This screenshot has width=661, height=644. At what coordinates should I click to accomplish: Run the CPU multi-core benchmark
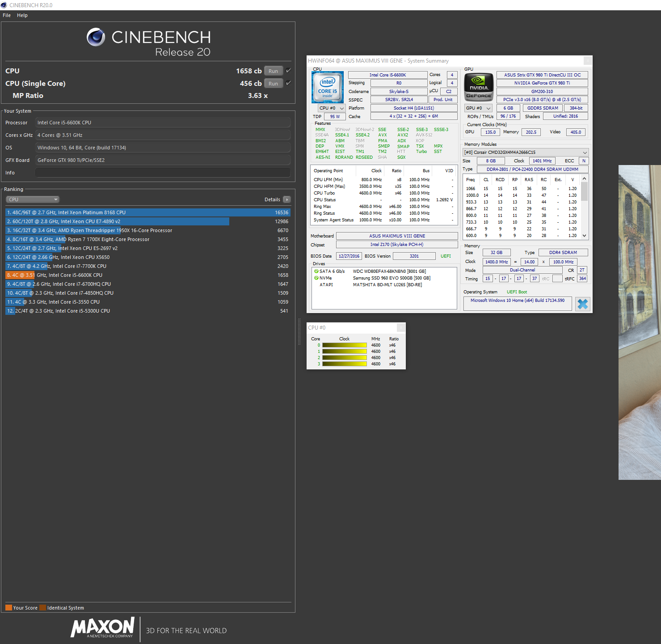(x=273, y=71)
